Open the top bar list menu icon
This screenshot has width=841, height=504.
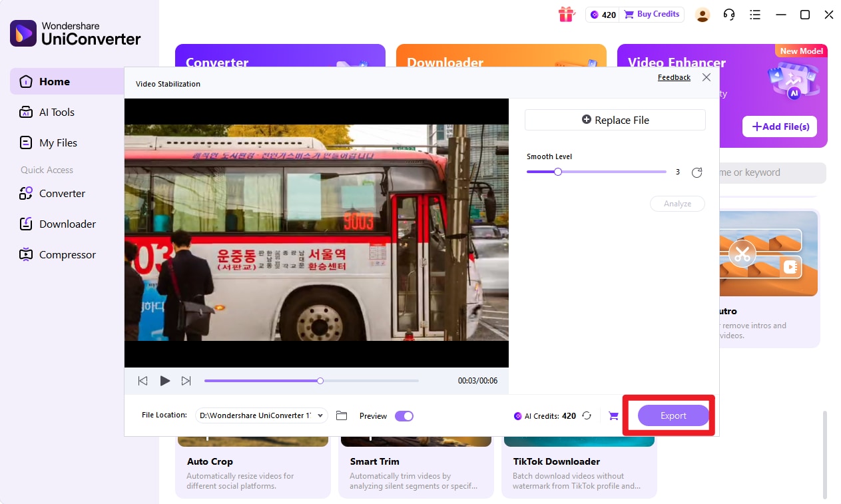click(755, 15)
